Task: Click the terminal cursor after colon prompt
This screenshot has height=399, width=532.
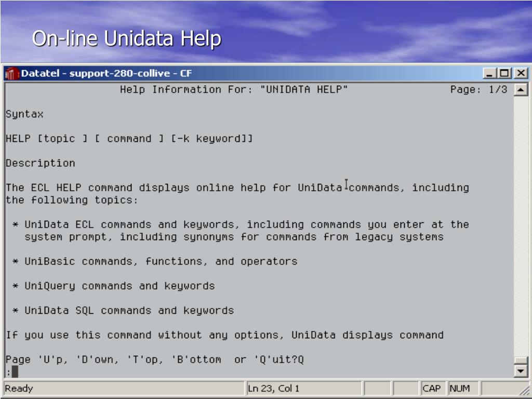Action: [15, 371]
